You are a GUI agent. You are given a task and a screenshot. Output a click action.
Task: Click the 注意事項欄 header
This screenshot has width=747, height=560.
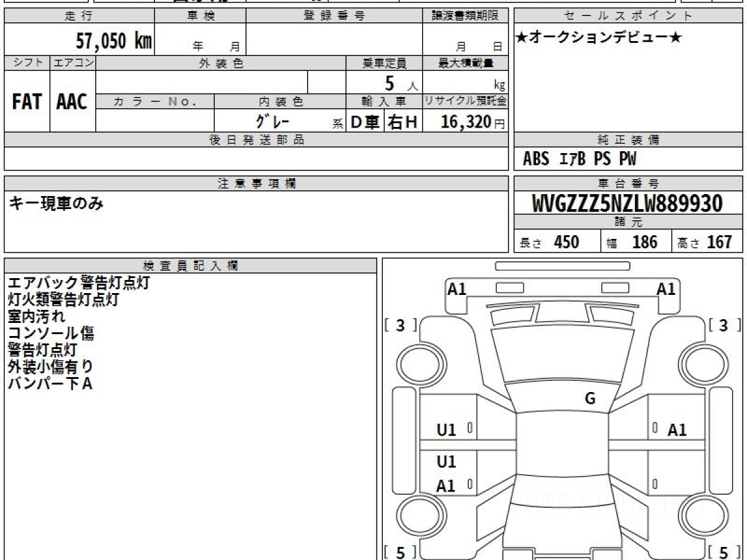pyautogui.click(x=256, y=183)
